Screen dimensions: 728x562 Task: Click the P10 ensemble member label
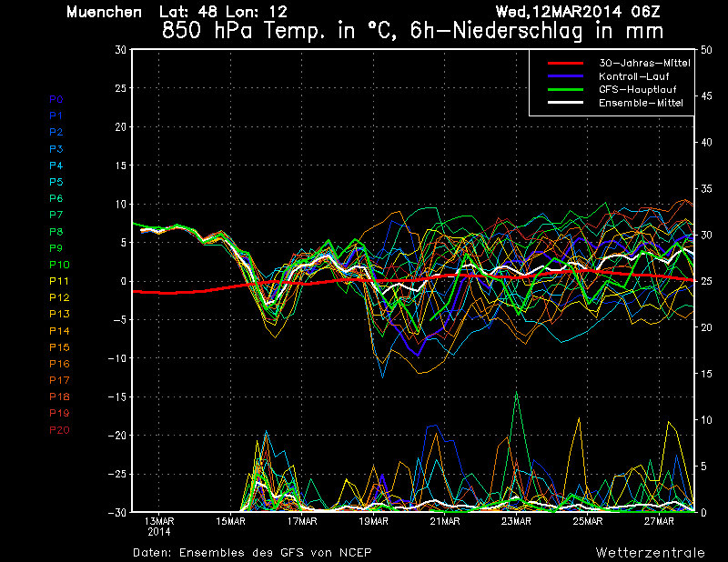click(59, 265)
